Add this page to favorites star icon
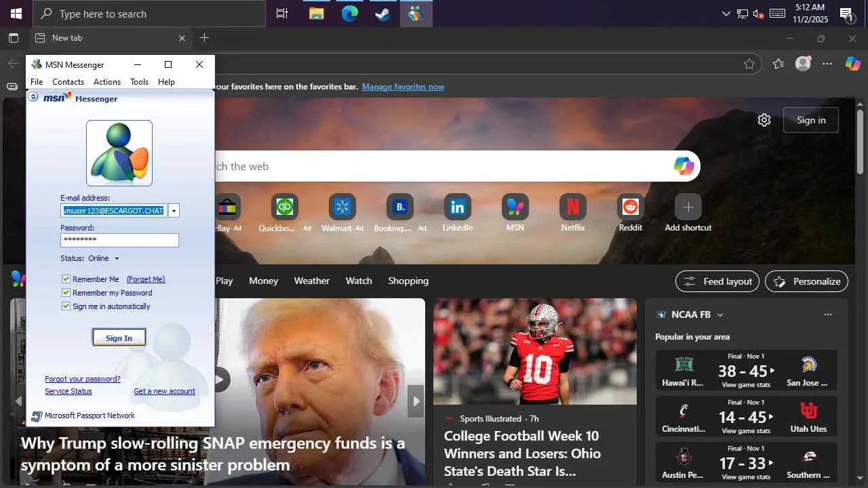 tap(749, 64)
